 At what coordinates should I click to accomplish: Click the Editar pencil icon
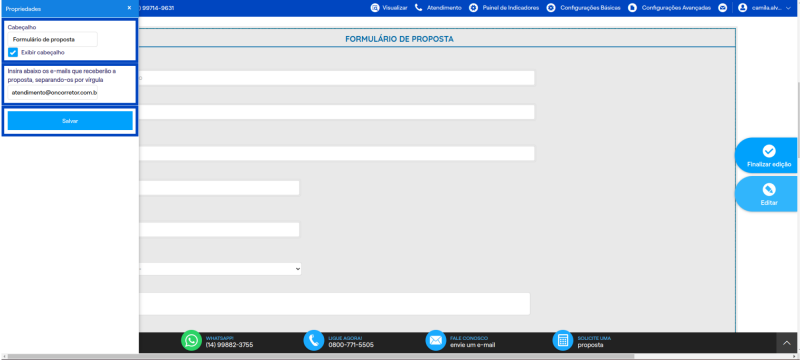click(x=769, y=190)
